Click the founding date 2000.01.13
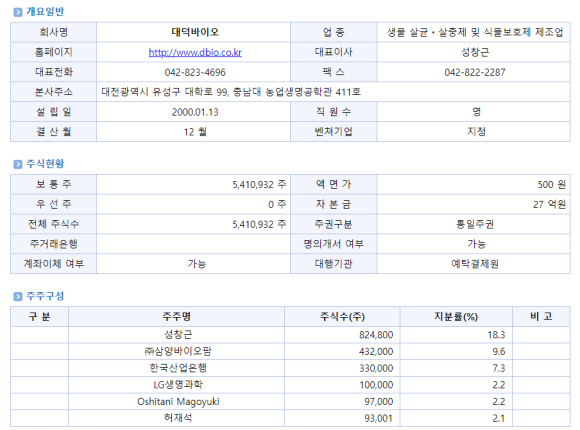This screenshot has width=580, height=430. [x=195, y=112]
